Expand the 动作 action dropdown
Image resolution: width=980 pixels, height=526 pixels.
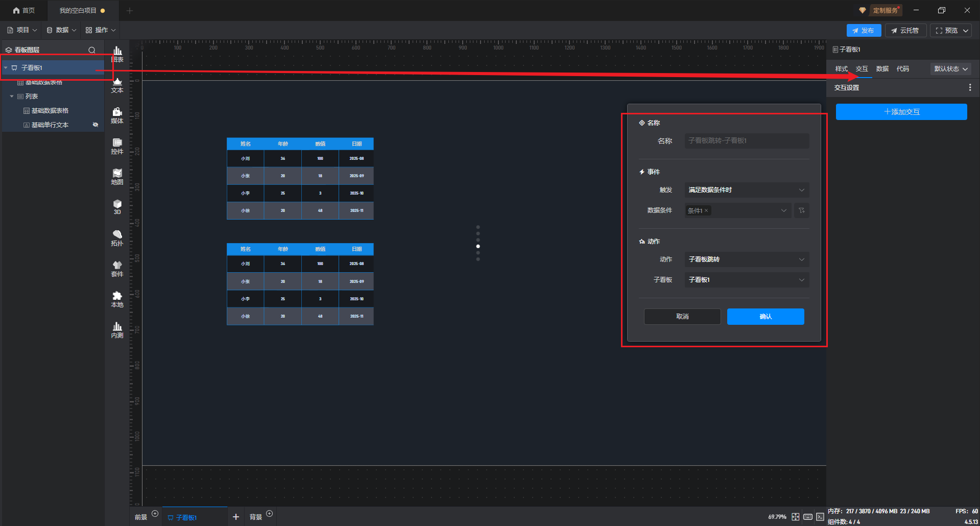click(x=746, y=259)
